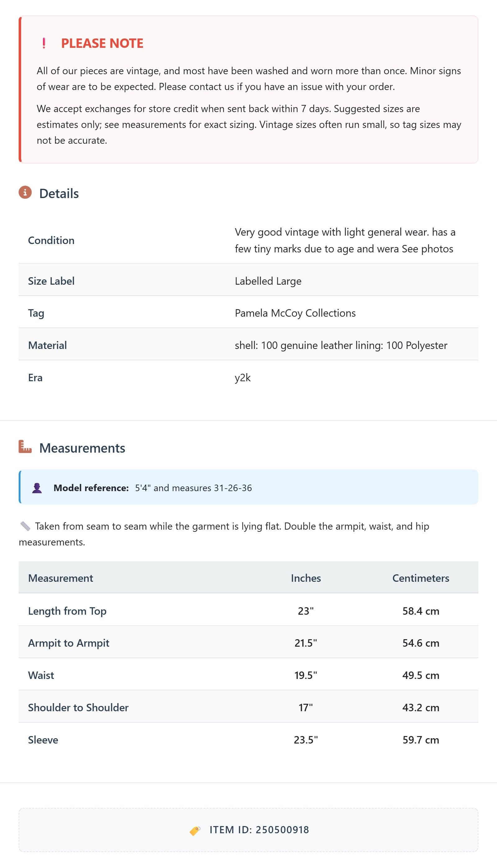Click the 43.2 cm shoulder measurement

[x=421, y=707]
